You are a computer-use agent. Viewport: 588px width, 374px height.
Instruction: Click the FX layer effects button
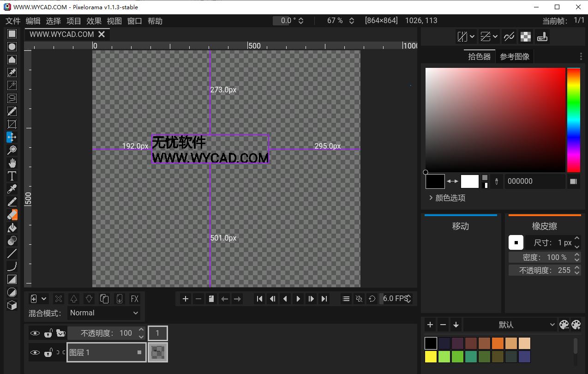tap(135, 299)
